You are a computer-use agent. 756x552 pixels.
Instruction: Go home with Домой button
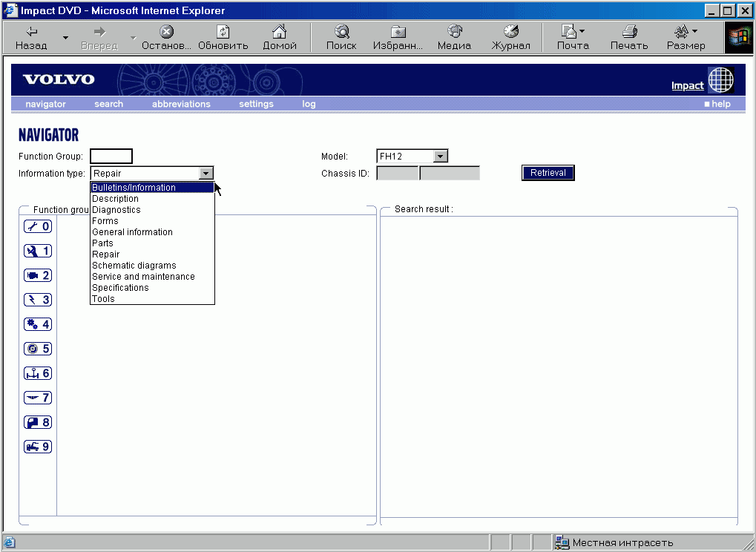(279, 38)
